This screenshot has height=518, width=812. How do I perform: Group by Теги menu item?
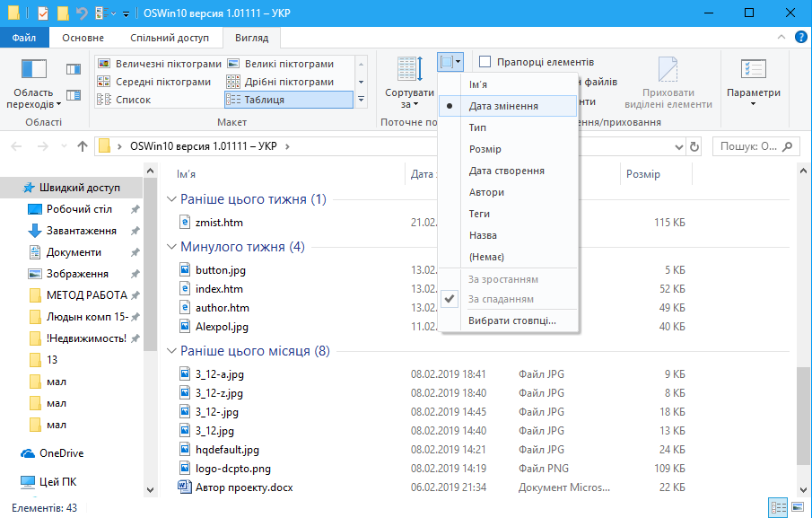[x=508, y=214]
